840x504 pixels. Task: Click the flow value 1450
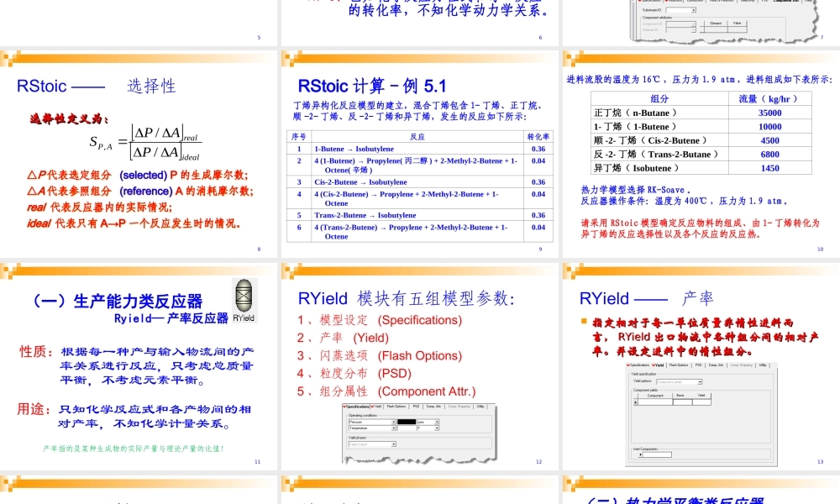tap(769, 168)
